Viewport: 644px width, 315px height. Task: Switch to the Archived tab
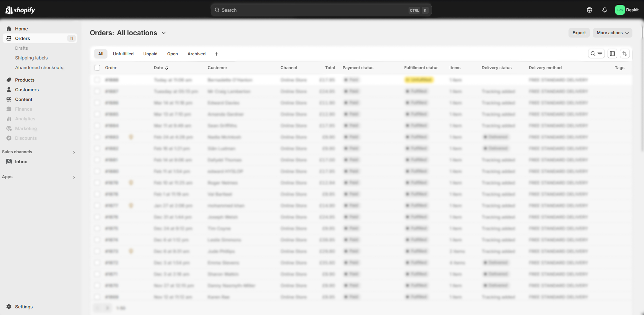pyautogui.click(x=196, y=54)
